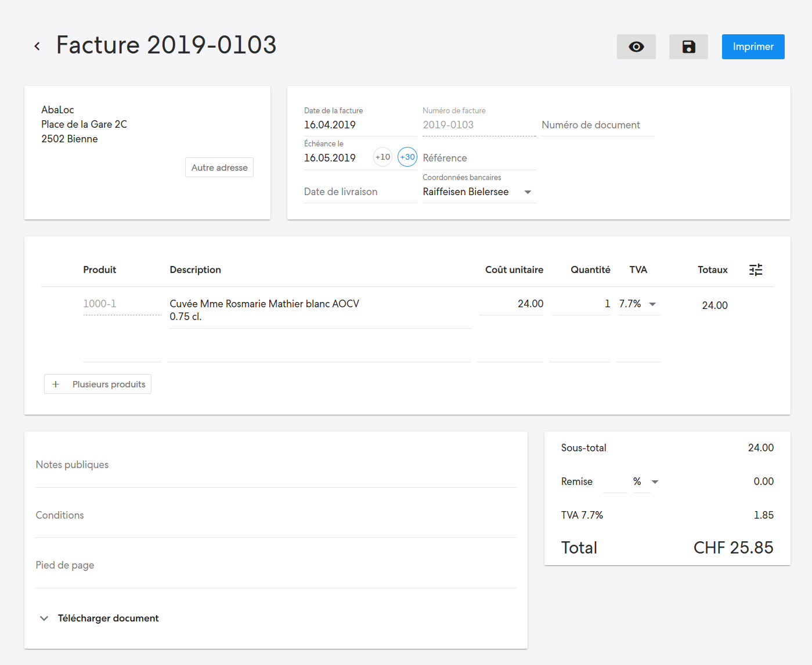Click the Pied de page field
This screenshot has height=665, width=812.
[x=276, y=566]
